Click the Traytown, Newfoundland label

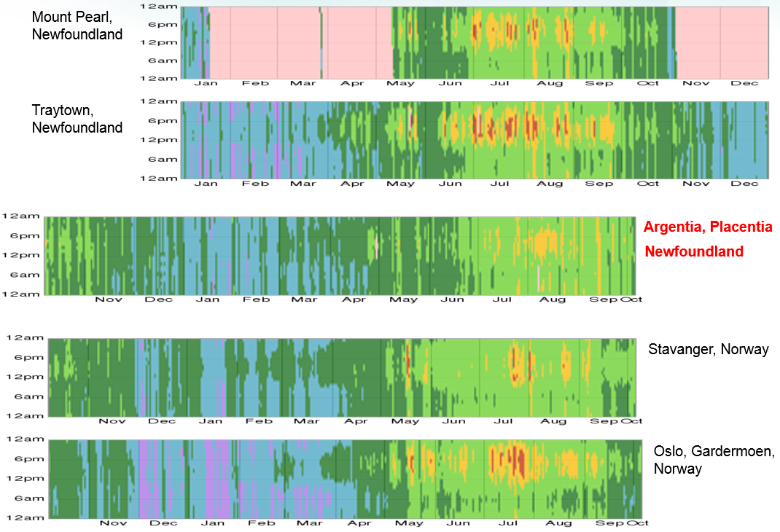(77, 119)
